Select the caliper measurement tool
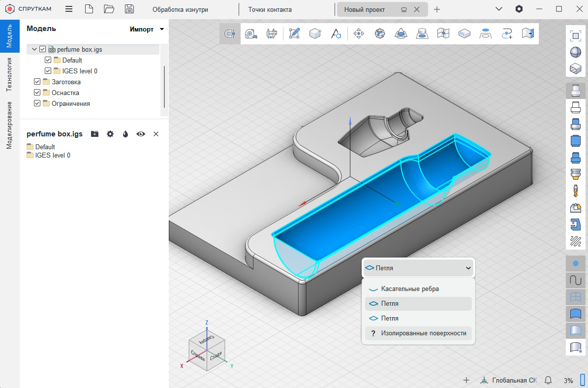The width and height of the screenshot is (588, 388). click(x=272, y=33)
